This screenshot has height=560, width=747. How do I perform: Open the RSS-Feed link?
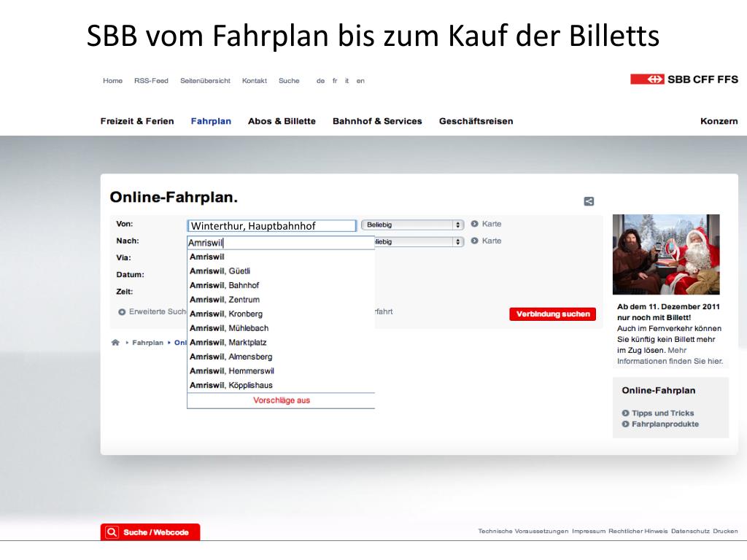[x=151, y=81]
